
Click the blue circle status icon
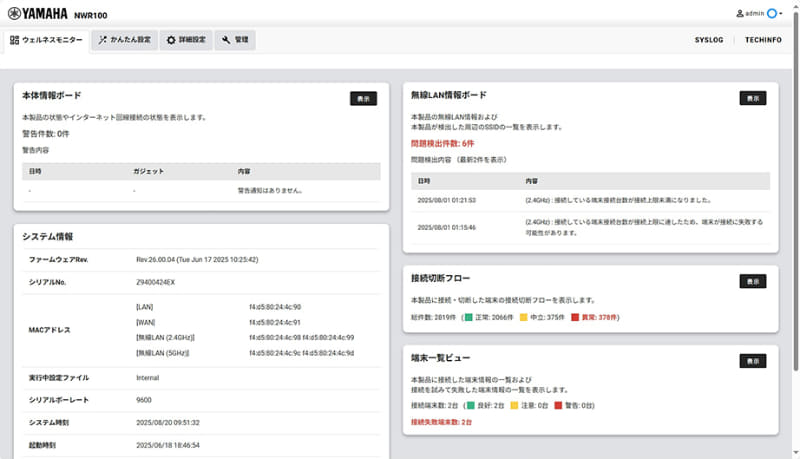[x=772, y=14]
